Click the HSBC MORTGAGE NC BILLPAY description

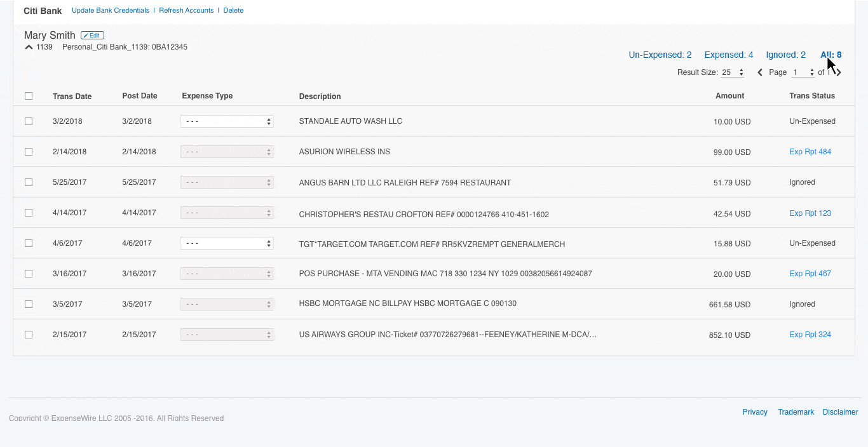pyautogui.click(x=408, y=304)
